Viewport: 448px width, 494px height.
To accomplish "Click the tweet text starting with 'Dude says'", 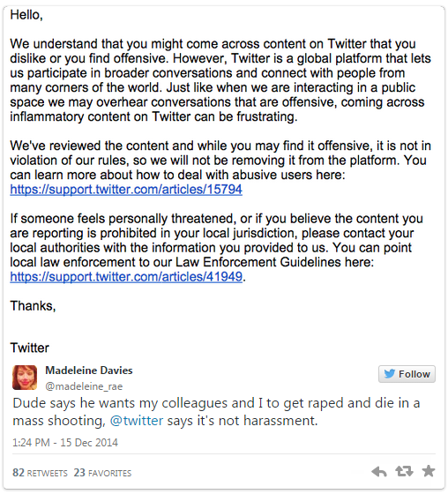I will pyautogui.click(x=216, y=412).
